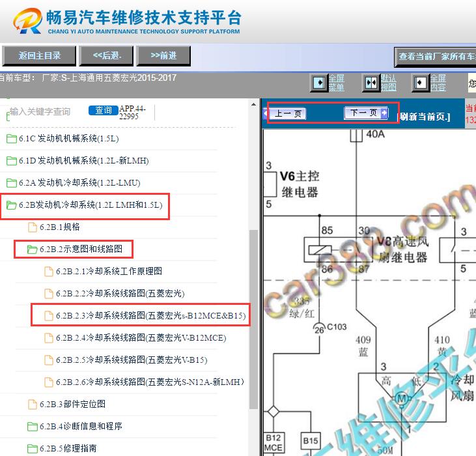The width and height of the screenshot is (476, 456).
Task: Open 6.2B.2.2冷却系统线路图(五菱宏光)
Action: tap(120, 294)
